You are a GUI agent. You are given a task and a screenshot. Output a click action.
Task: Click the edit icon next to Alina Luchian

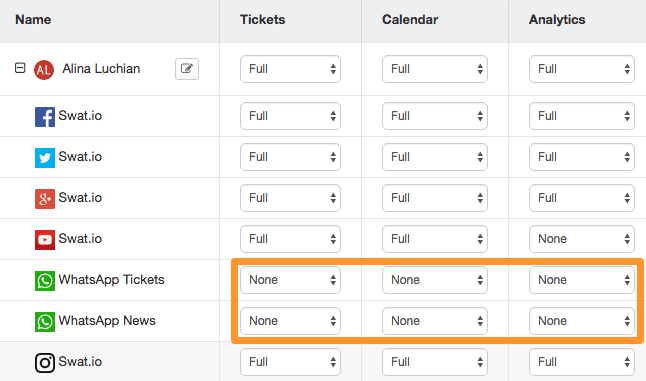click(187, 69)
